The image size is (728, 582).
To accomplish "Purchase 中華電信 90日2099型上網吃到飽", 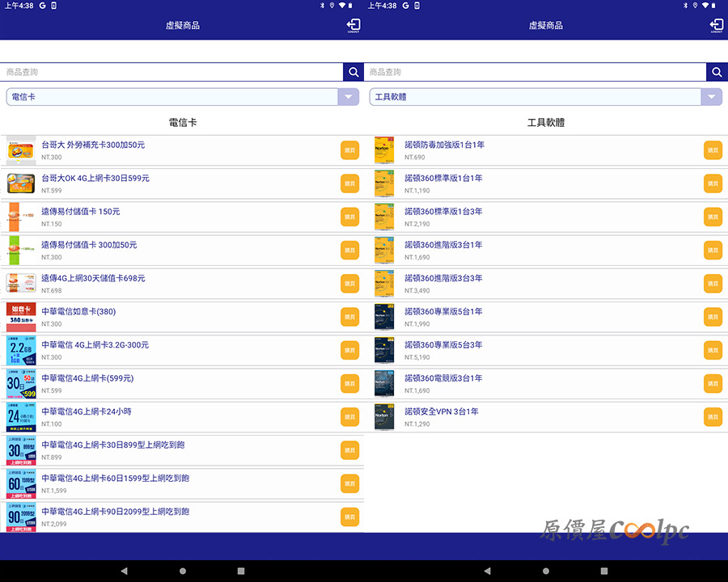I will click(349, 517).
